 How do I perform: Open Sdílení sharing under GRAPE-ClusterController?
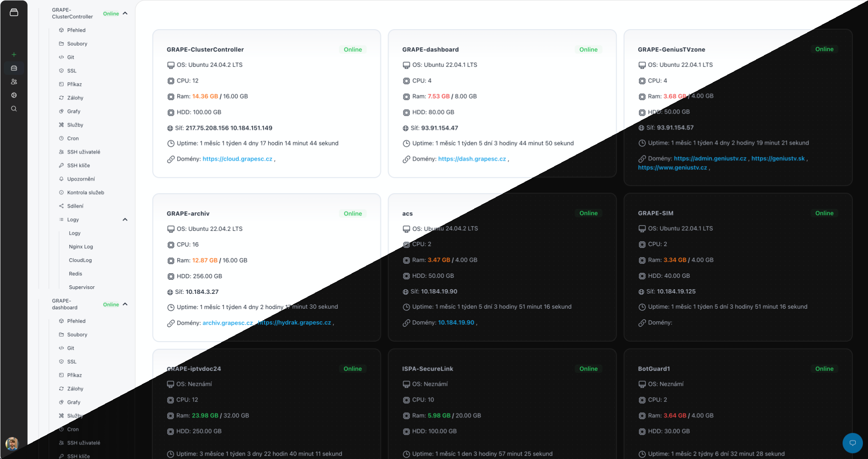point(75,206)
